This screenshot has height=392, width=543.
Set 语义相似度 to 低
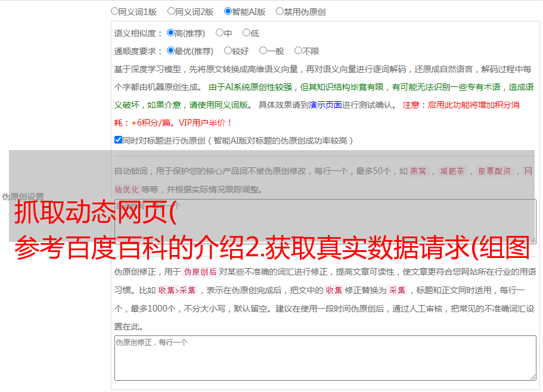[246, 33]
